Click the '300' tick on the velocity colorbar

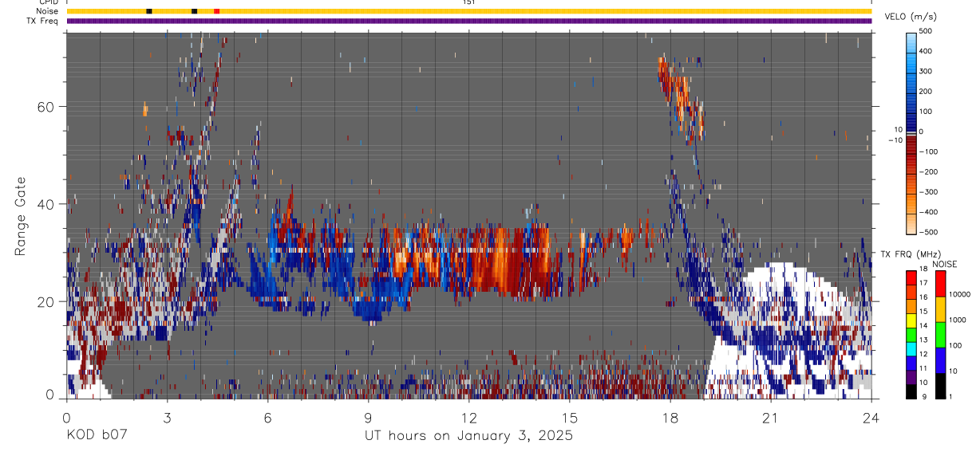[x=927, y=71]
